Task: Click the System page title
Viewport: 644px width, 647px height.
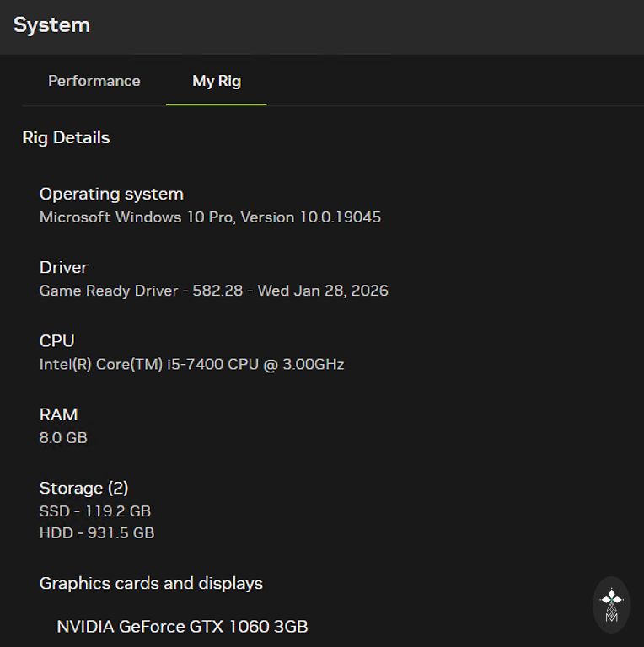Action: point(51,25)
